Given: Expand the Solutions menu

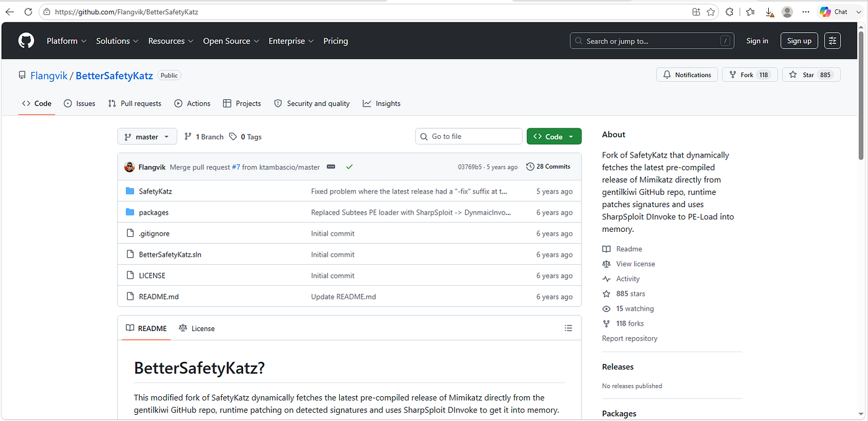Looking at the screenshot, I should coord(117,41).
